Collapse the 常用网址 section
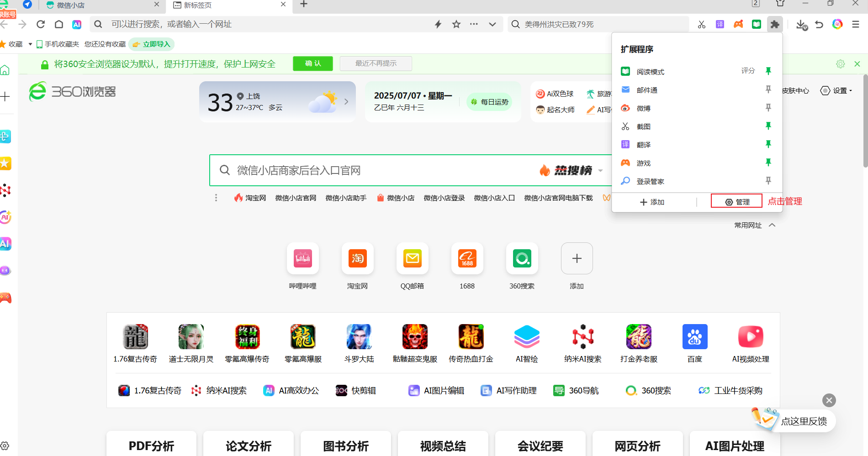 pos(772,225)
